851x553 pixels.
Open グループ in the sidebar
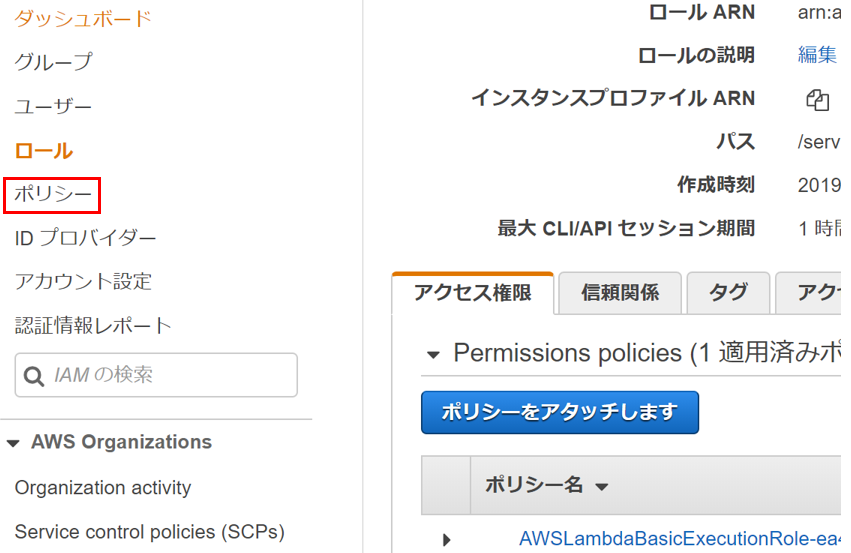tap(53, 62)
